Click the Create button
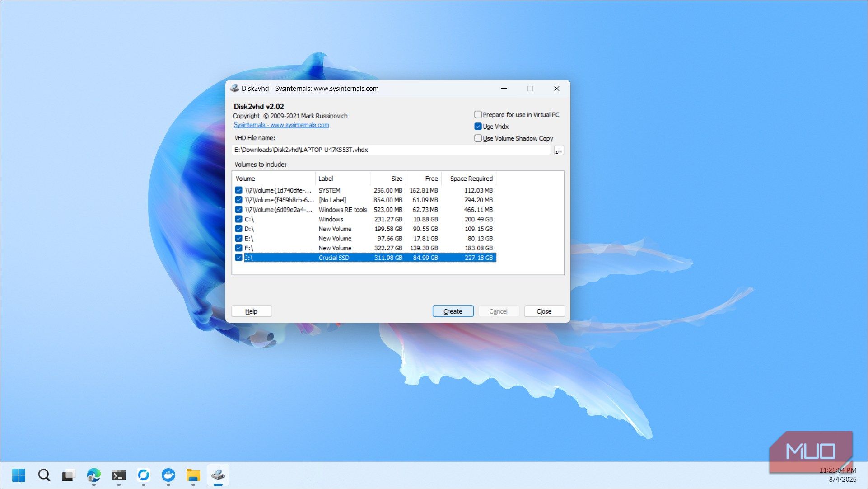868x489 pixels. click(453, 311)
